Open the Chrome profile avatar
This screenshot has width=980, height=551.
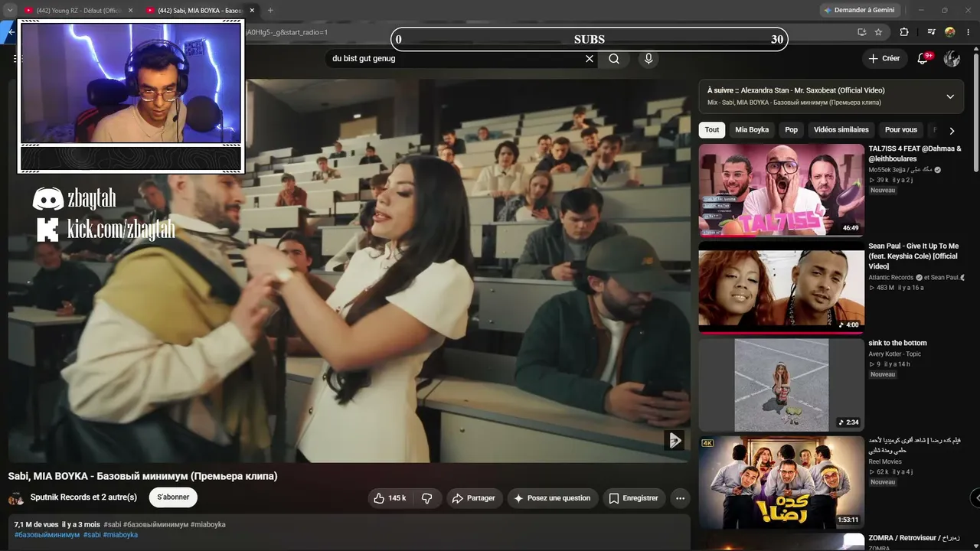pos(950,32)
